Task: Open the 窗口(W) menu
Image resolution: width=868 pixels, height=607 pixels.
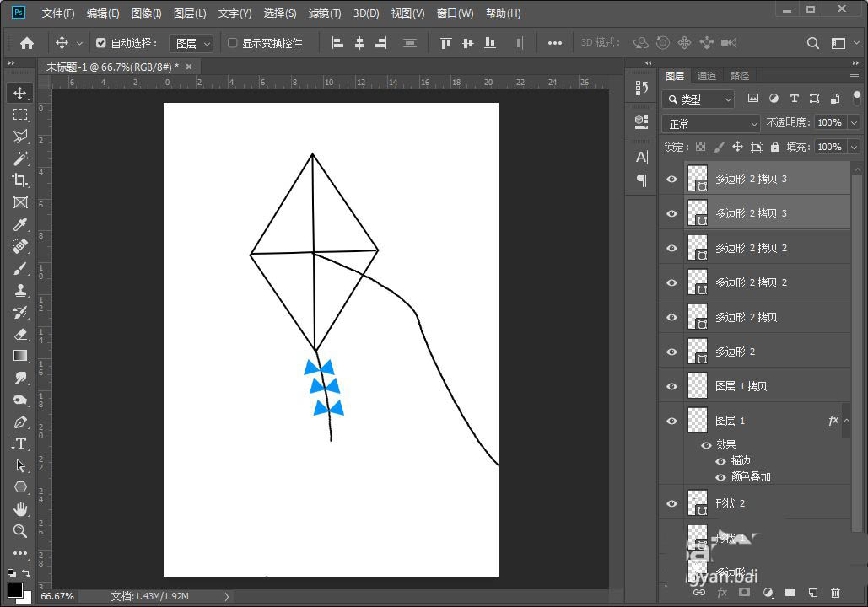Action: click(x=455, y=13)
